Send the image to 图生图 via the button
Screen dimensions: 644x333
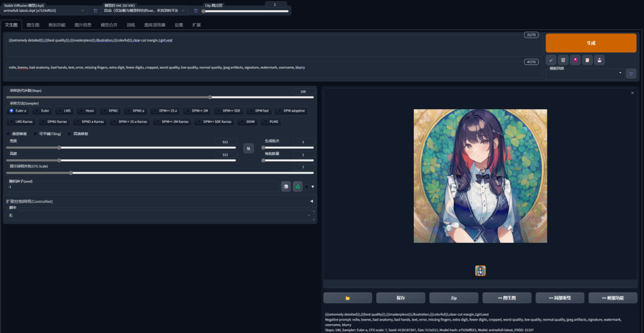coord(507,298)
